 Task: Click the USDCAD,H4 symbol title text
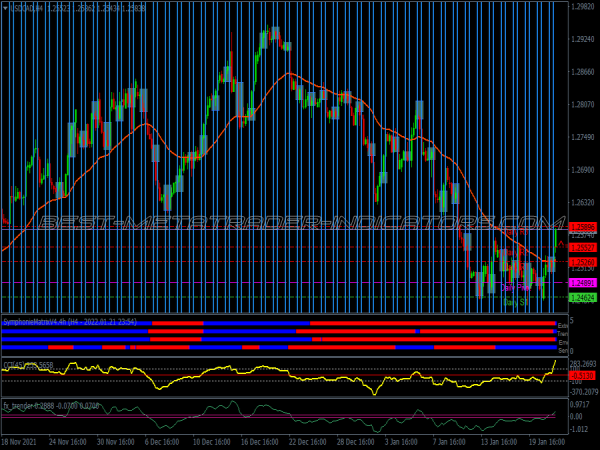tap(27, 7)
